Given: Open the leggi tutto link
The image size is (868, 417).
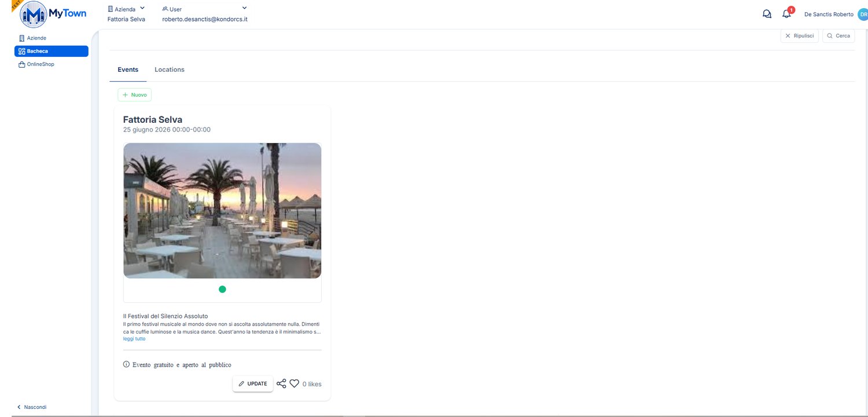Looking at the screenshot, I should coord(134,339).
